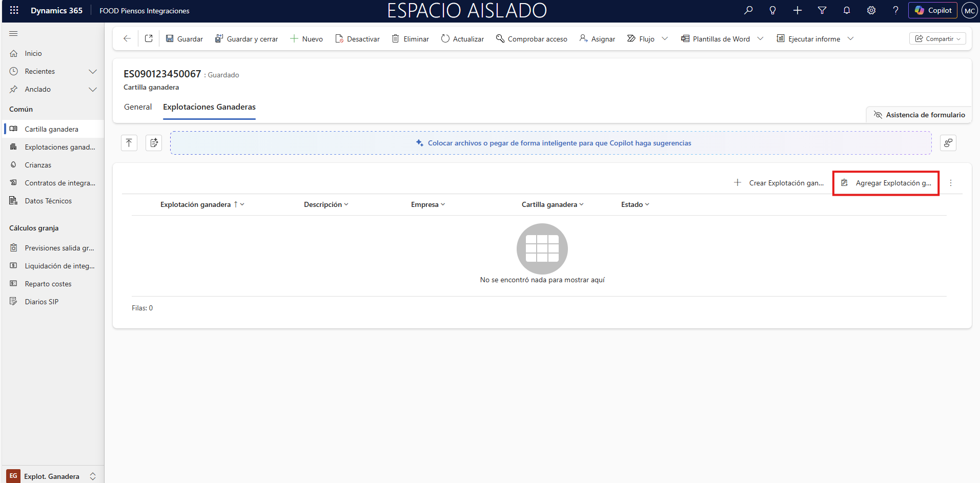This screenshot has width=980, height=483.
Task: Expand the Compartir dropdown button
Action: point(937,39)
